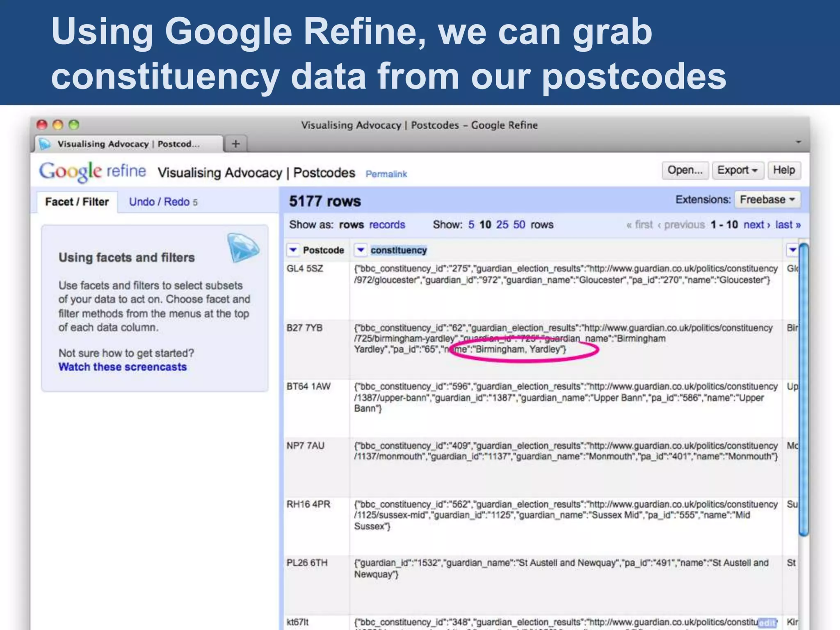Click the PL26 6TH postcode cell
This screenshot has height=630, width=840.
click(317, 585)
